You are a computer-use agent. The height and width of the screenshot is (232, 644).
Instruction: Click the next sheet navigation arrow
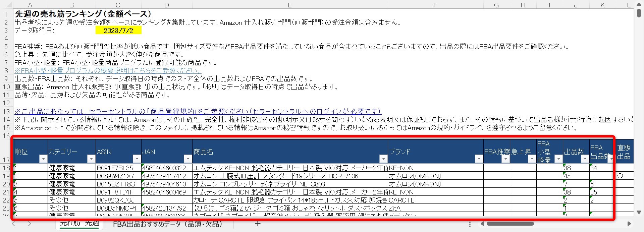pos(30,224)
